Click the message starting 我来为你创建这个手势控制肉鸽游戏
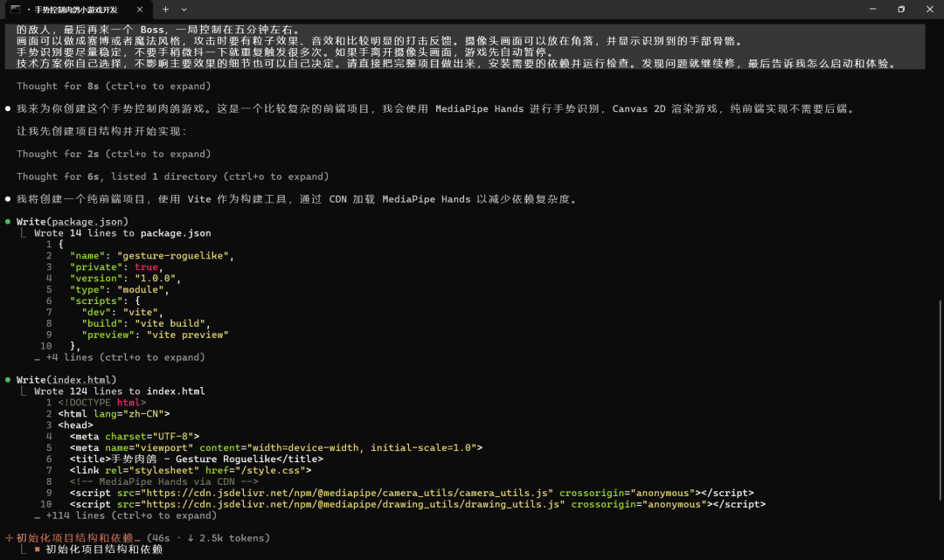 (434, 109)
